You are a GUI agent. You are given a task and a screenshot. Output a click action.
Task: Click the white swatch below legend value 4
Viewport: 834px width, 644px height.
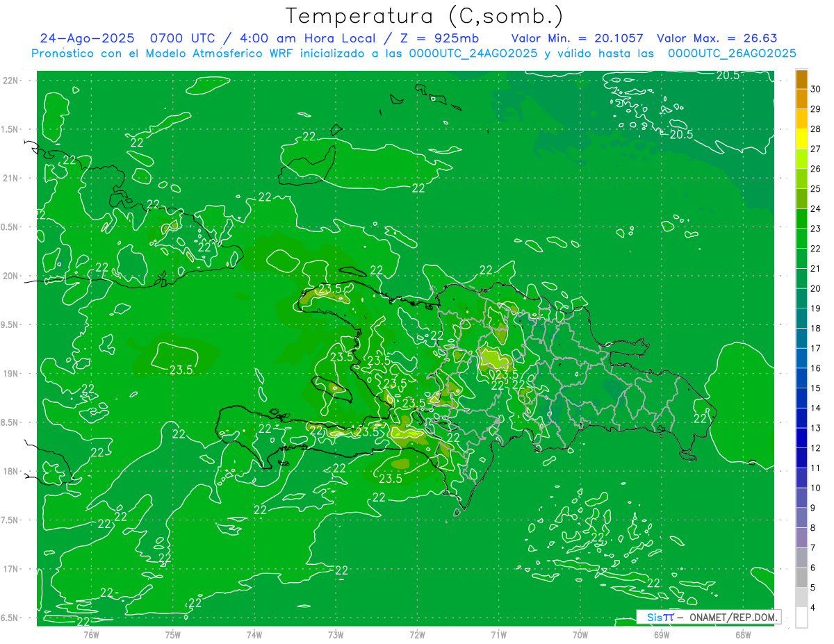801,618
